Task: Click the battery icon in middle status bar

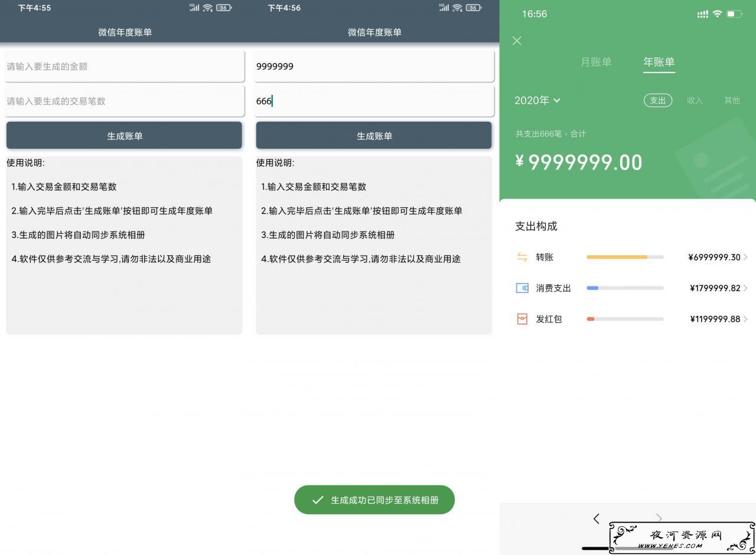Action: (x=474, y=8)
